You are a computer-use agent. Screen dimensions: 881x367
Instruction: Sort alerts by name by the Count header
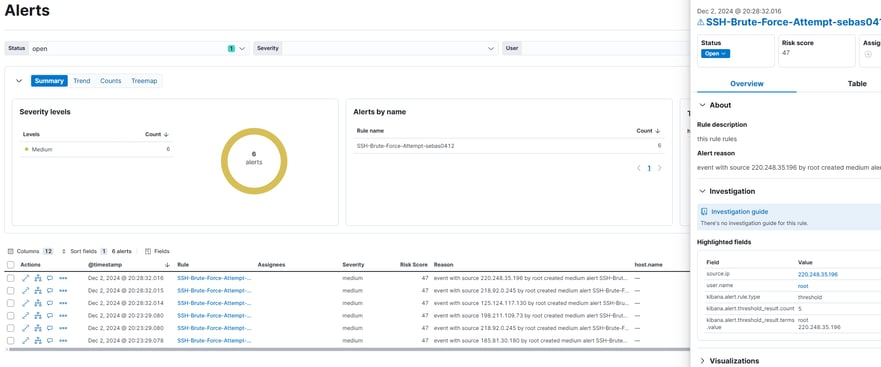tap(648, 130)
